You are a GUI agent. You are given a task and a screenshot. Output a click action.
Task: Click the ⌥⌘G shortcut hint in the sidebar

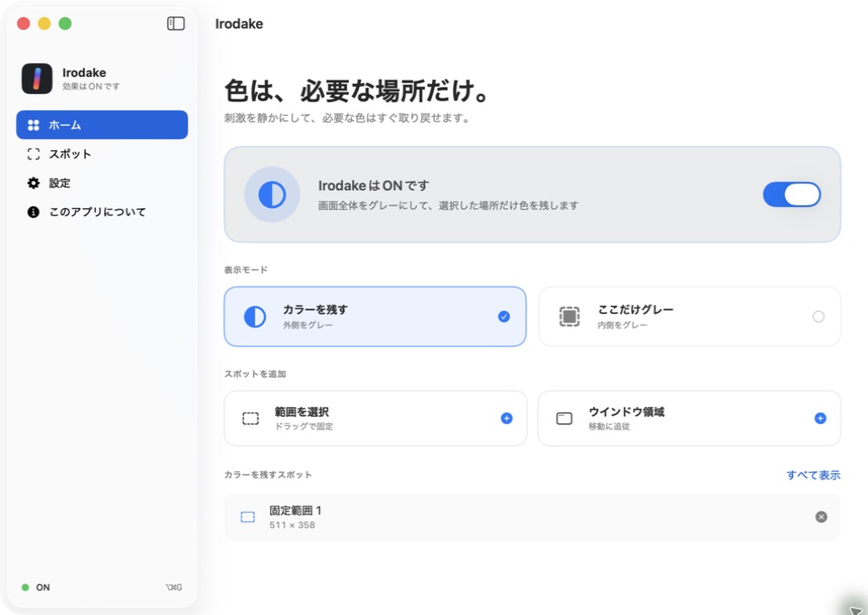click(x=174, y=587)
